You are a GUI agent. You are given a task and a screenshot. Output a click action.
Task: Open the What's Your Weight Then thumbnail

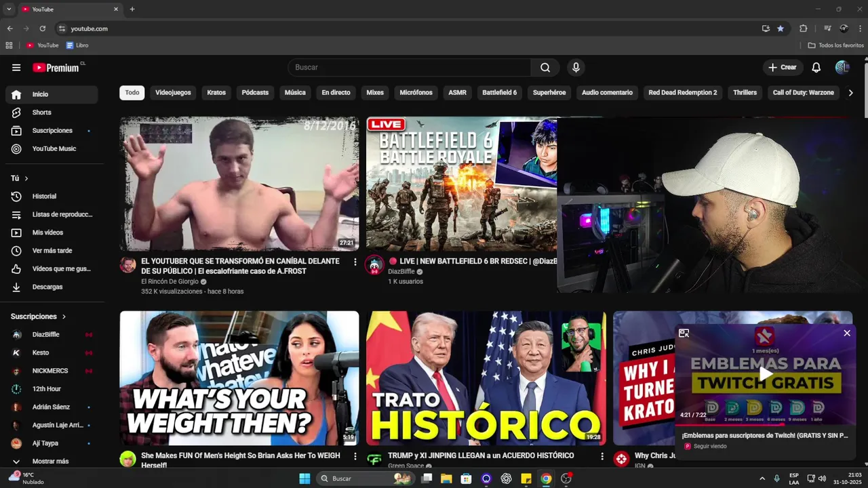coord(239,378)
